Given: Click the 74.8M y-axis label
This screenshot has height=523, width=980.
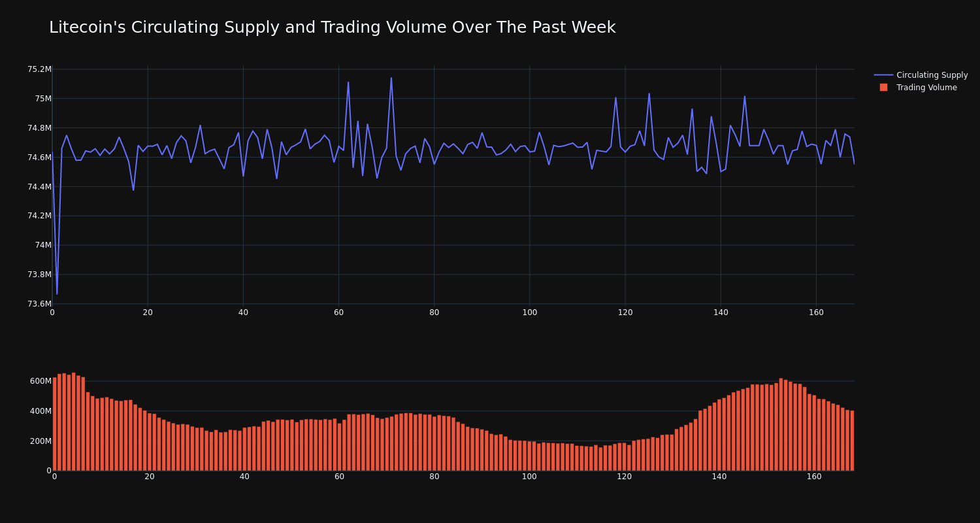Looking at the screenshot, I should coord(39,128).
